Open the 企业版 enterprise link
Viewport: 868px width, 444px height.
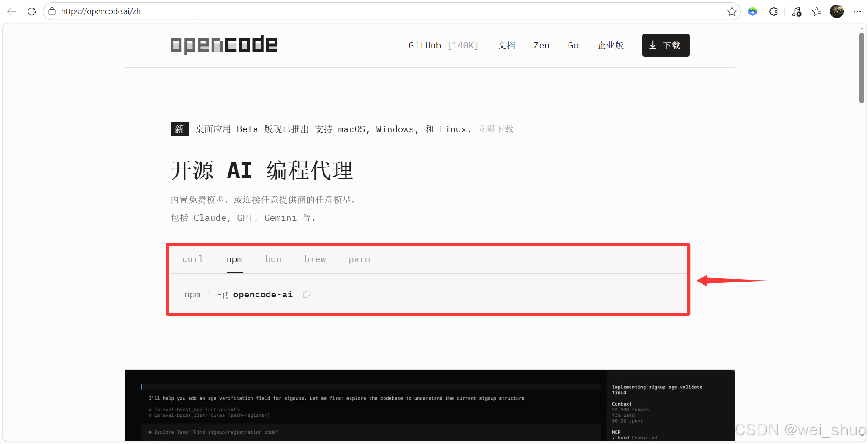611,45
